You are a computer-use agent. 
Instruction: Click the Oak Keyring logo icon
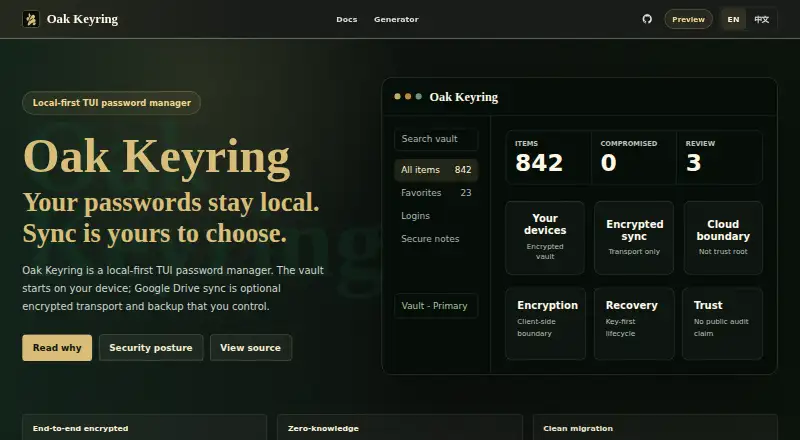click(x=31, y=19)
